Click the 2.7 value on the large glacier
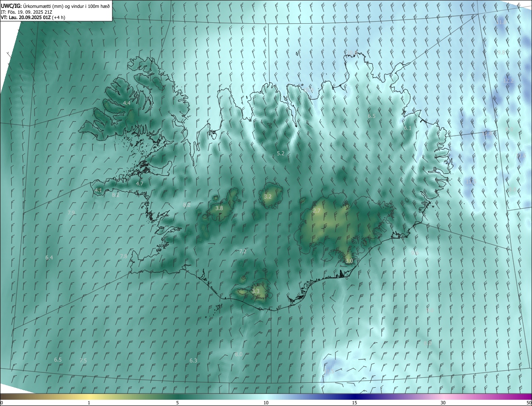532x406 pixels. 317,211
